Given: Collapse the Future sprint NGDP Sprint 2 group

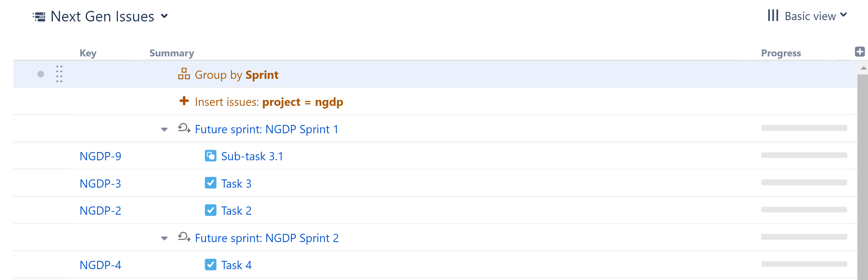Looking at the screenshot, I should point(165,238).
